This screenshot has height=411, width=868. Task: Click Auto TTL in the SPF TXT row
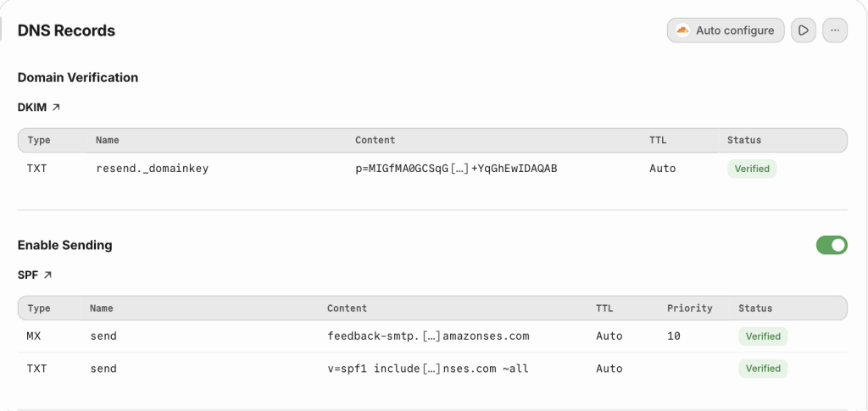609,369
